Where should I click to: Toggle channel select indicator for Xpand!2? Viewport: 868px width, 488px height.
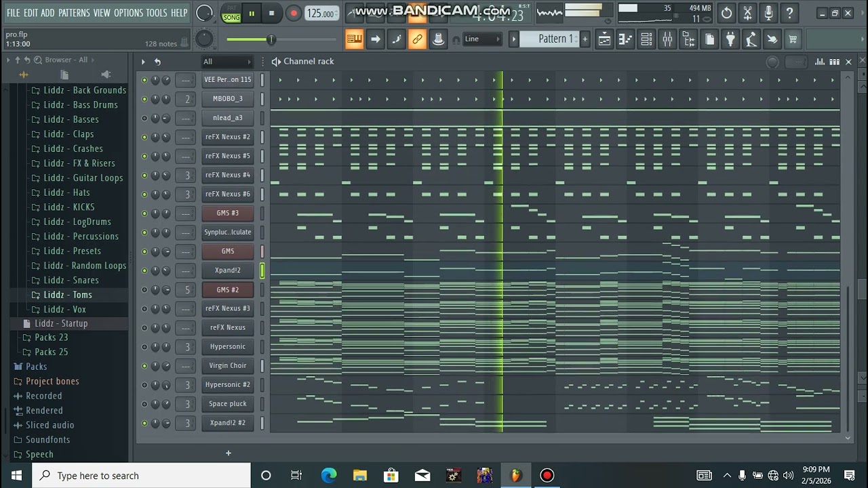pos(262,270)
